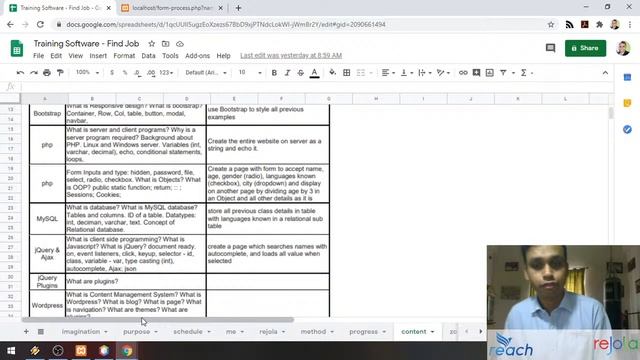This screenshot has width=640, height=360.
Task: Switch to localhost form-process browser tab
Action: [172, 8]
